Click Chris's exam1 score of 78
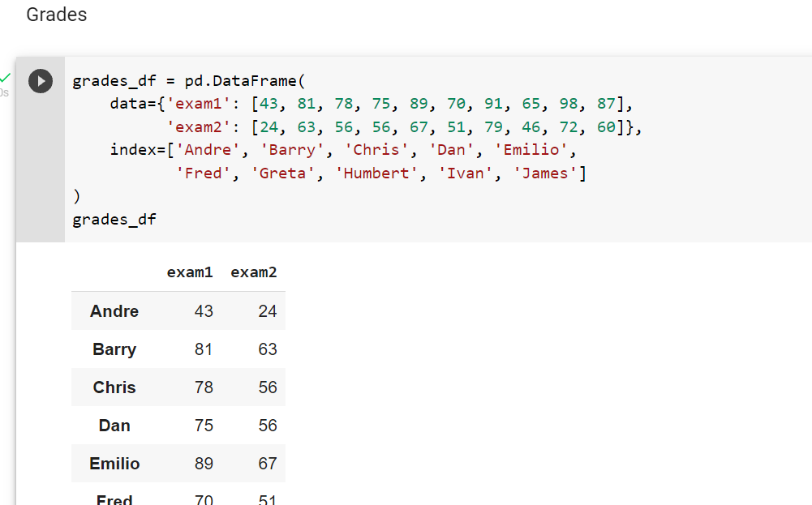 point(203,387)
